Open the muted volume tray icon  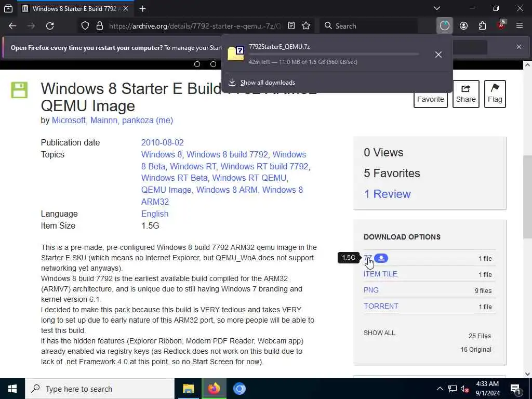click(465, 389)
